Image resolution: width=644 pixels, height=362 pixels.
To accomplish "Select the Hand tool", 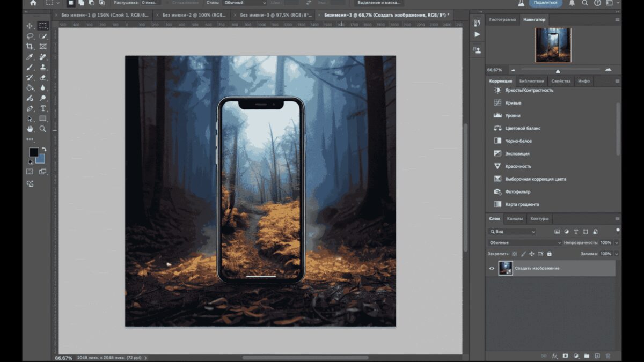I will pos(30,129).
